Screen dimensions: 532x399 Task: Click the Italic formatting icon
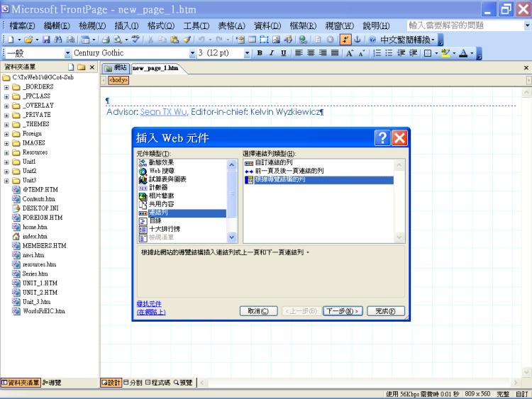(271, 53)
